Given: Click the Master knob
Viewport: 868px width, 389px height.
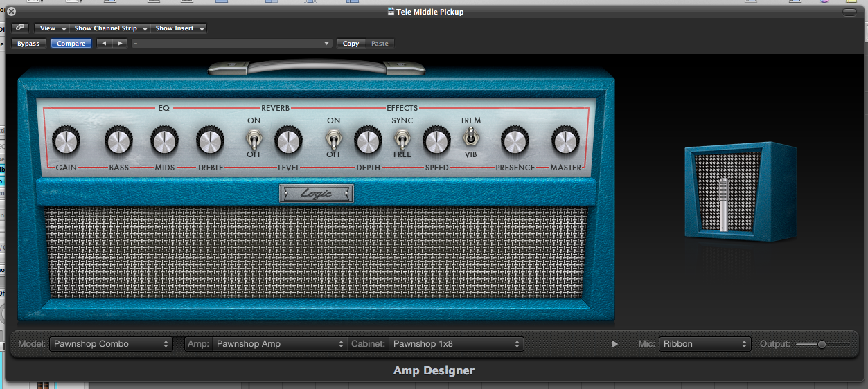Looking at the screenshot, I should pos(565,141).
